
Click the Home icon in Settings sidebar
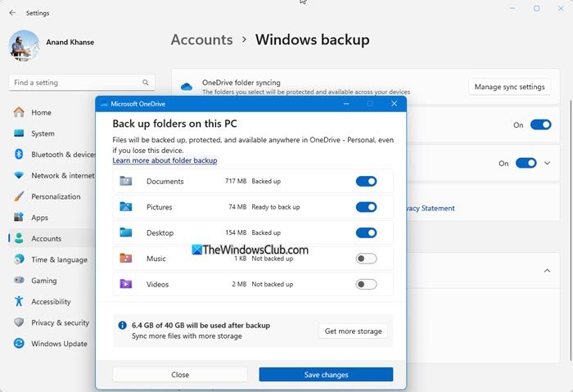click(19, 112)
